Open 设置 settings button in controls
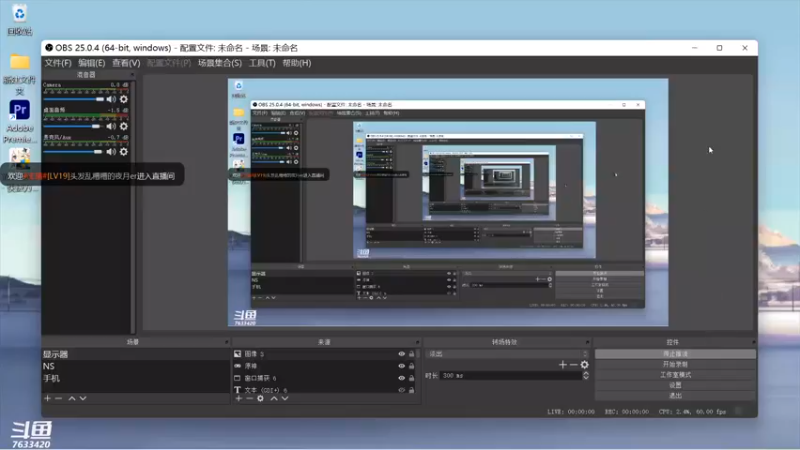This screenshot has height=450, width=800. (x=675, y=385)
